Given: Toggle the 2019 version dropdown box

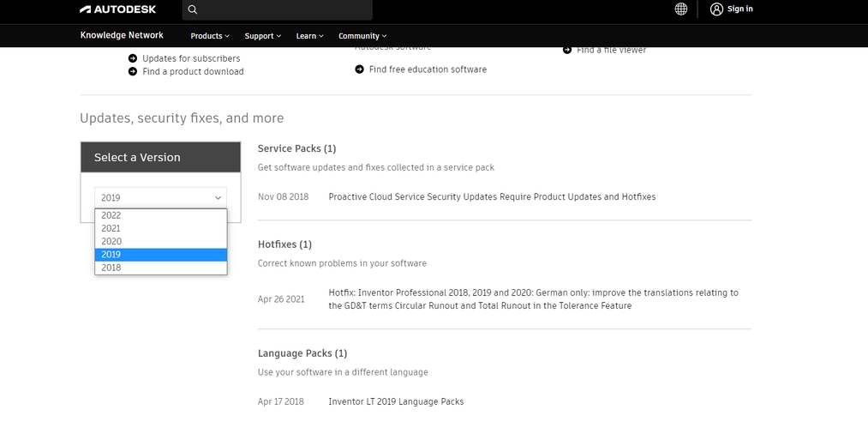Looking at the screenshot, I should [160, 198].
